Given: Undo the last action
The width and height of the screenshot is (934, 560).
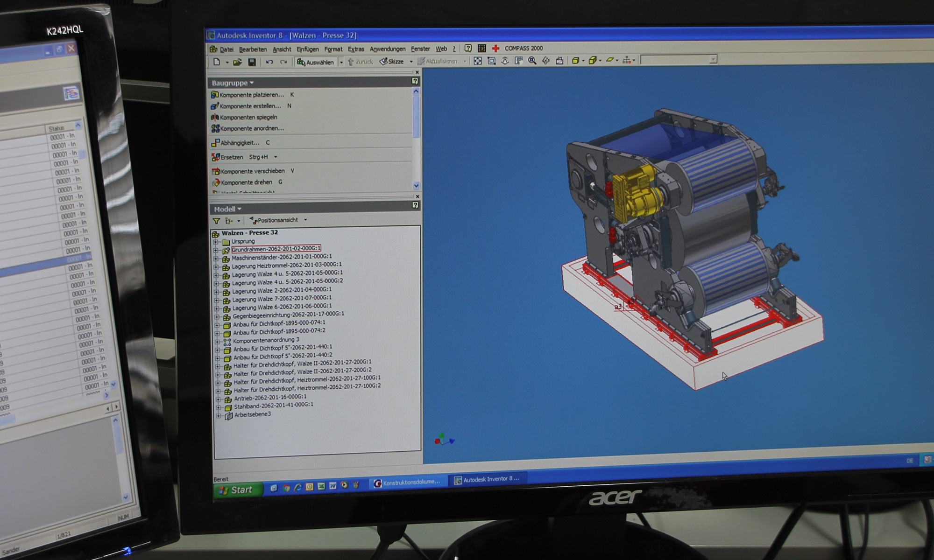Looking at the screenshot, I should point(269,62).
